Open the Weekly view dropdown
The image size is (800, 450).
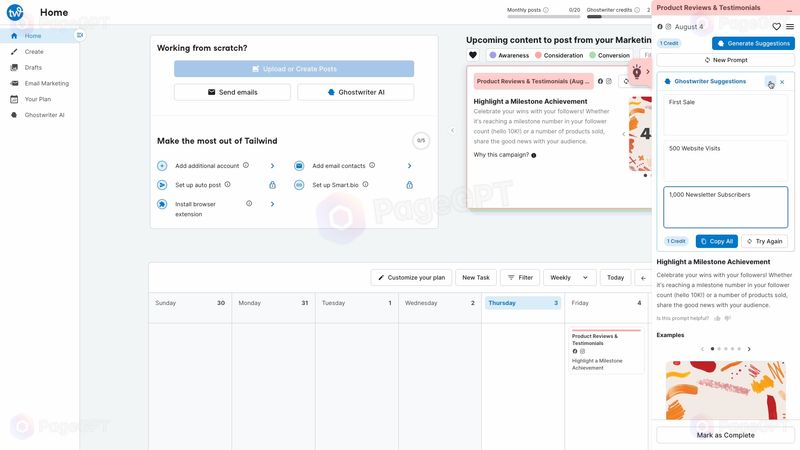tap(569, 278)
